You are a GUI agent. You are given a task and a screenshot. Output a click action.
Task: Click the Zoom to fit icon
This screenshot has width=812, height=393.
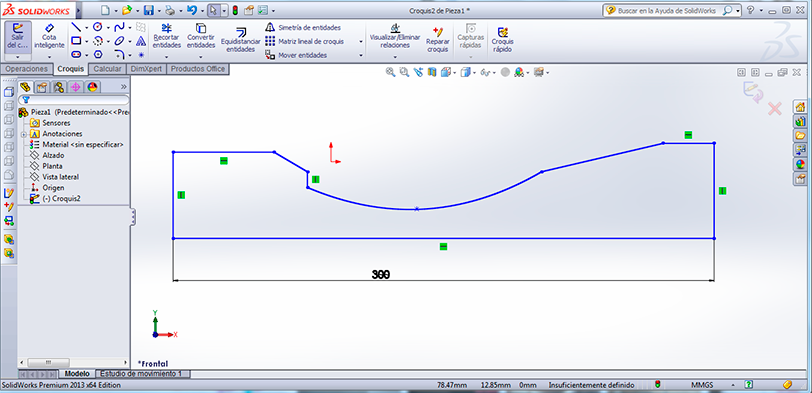[390, 72]
